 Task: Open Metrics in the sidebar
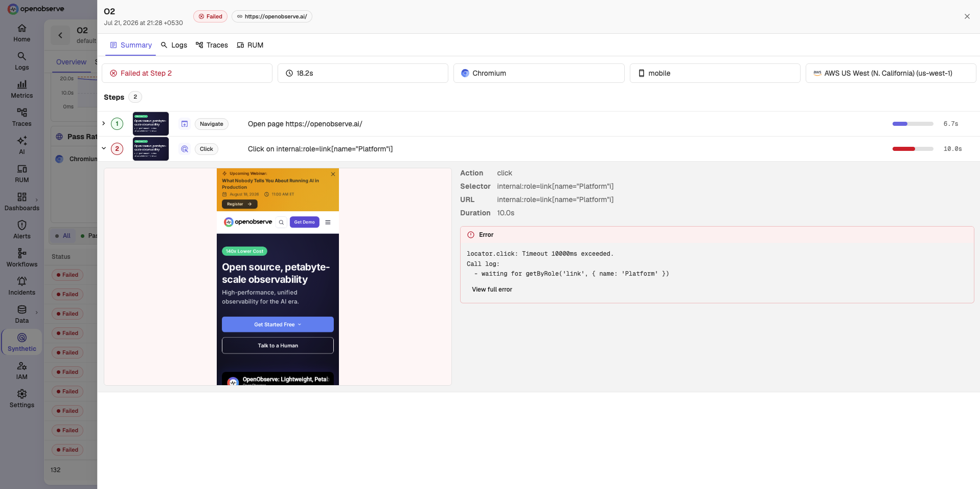(21, 90)
